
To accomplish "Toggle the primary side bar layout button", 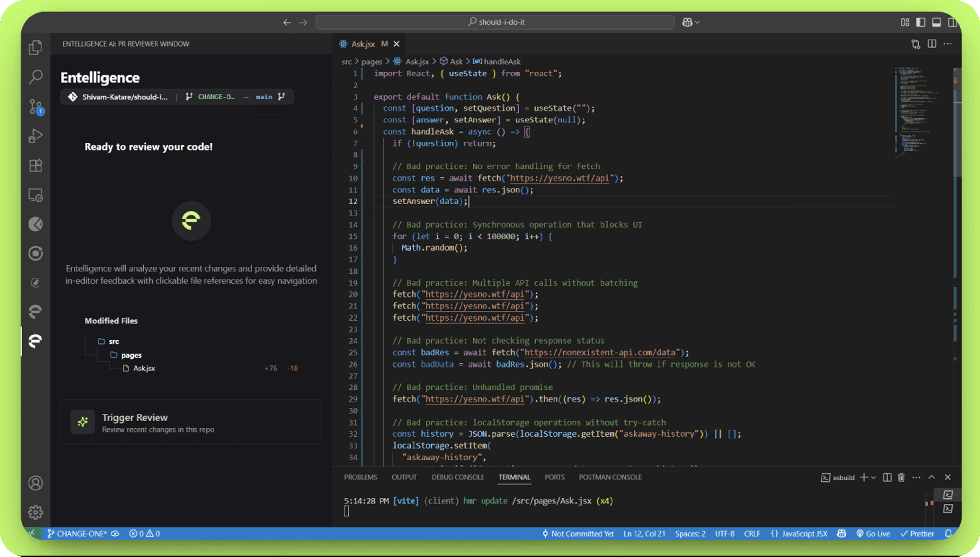I will coord(920,22).
